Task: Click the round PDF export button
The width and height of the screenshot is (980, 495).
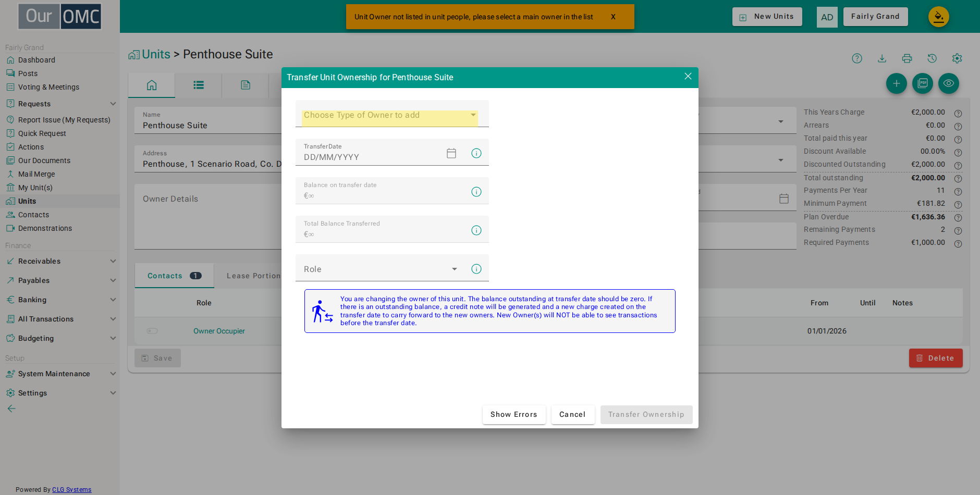Action: 923,83
